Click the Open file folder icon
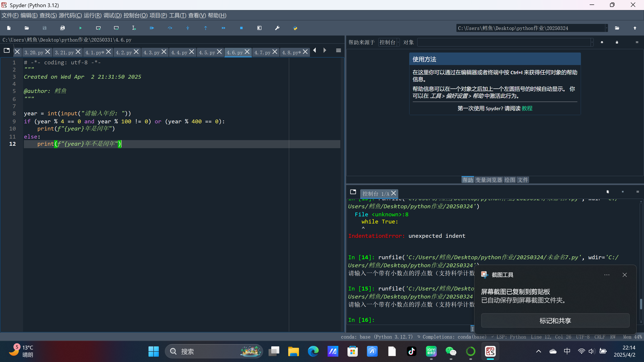 27,28
